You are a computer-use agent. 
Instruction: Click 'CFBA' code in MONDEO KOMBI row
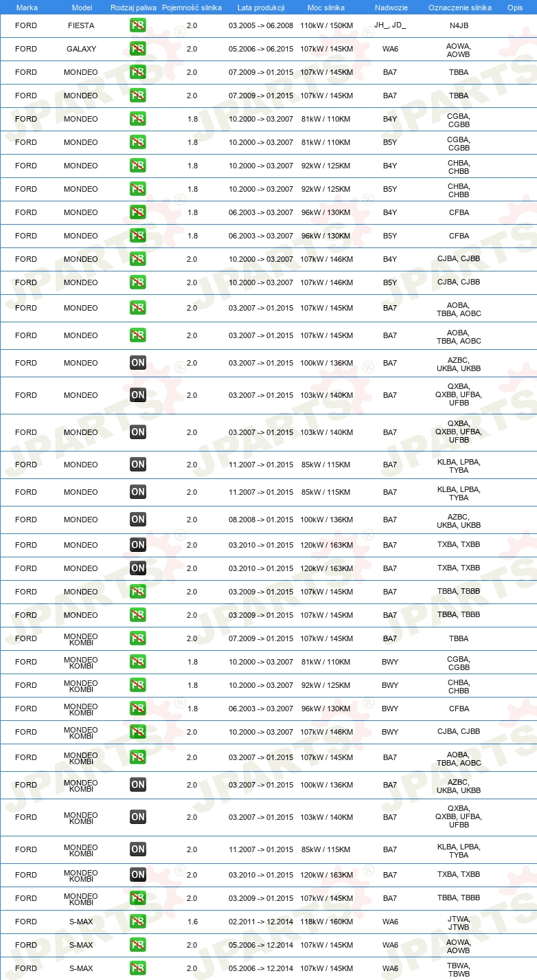coord(459,709)
